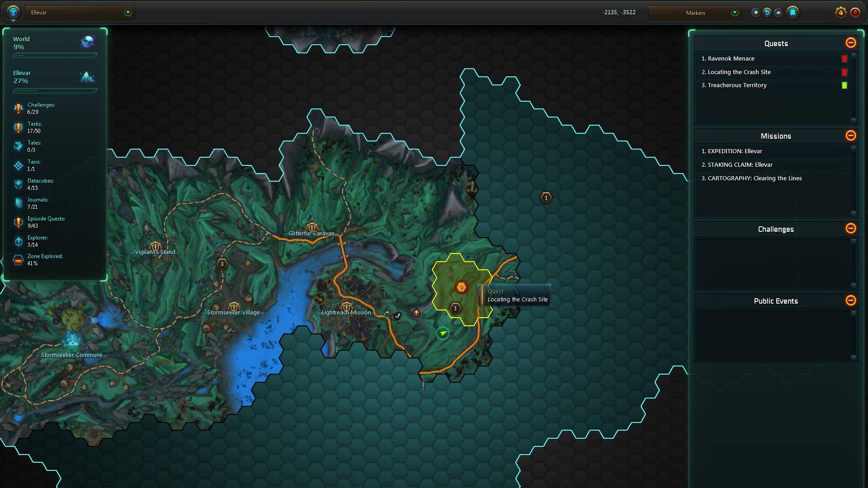This screenshot has height=488, width=868.
Task: Click the Episode Quests stat icon
Action: point(18,222)
